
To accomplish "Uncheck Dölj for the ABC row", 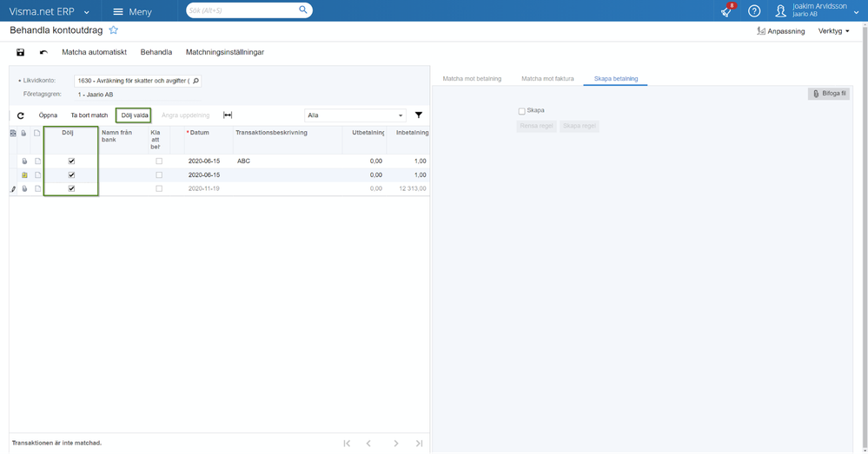I will point(71,161).
